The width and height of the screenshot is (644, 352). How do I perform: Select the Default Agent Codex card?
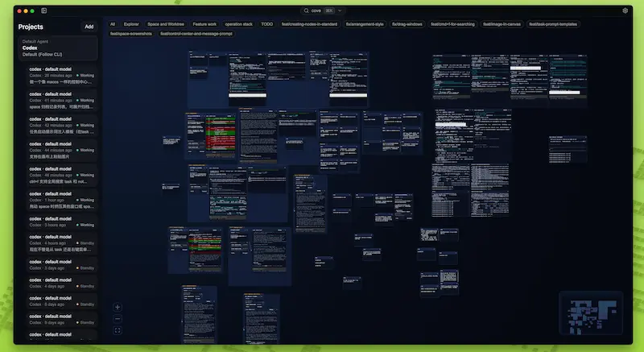(x=57, y=48)
